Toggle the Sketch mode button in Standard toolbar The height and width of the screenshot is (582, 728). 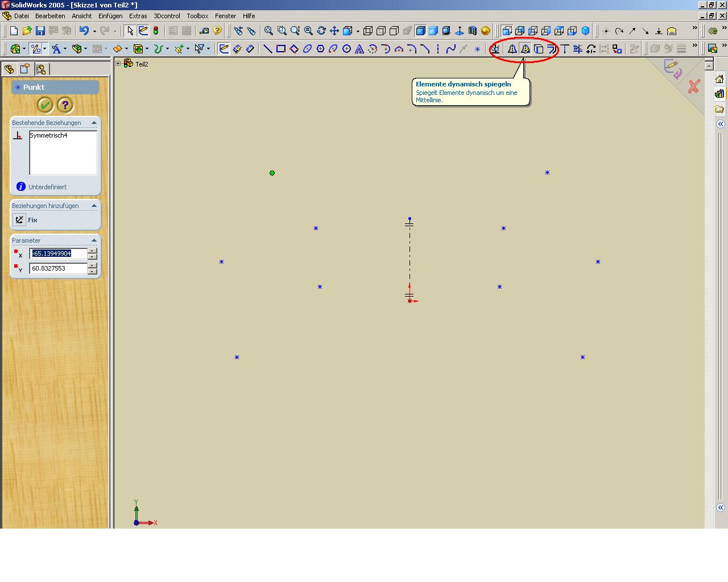(143, 31)
